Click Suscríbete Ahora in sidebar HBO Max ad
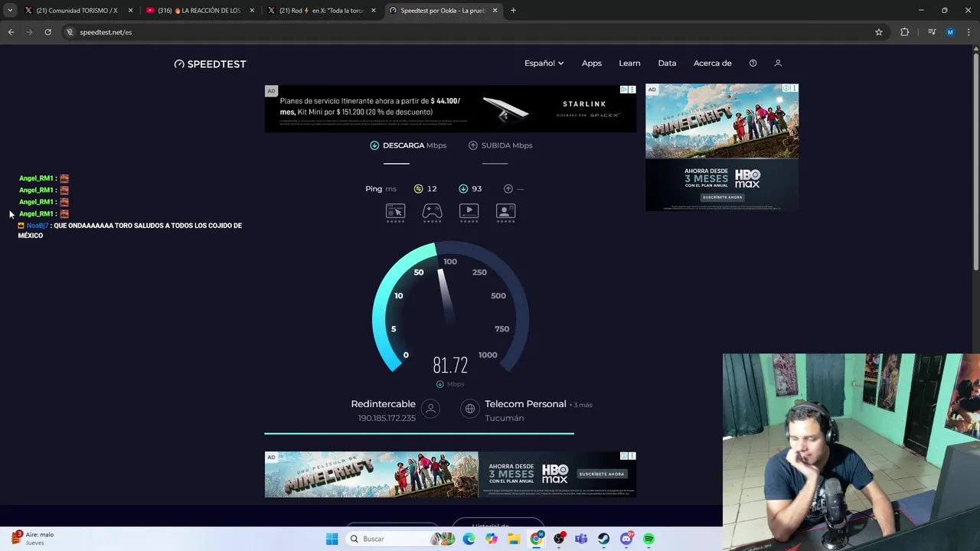980x551 pixels. point(722,197)
